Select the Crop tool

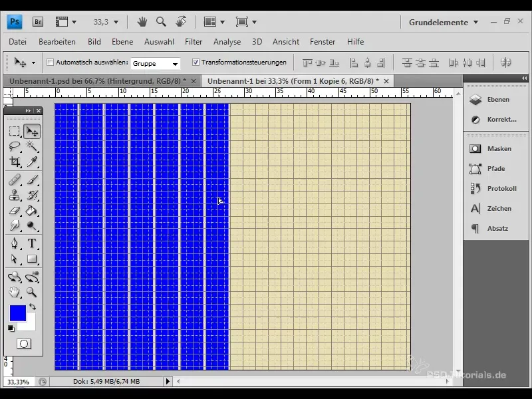pos(14,162)
